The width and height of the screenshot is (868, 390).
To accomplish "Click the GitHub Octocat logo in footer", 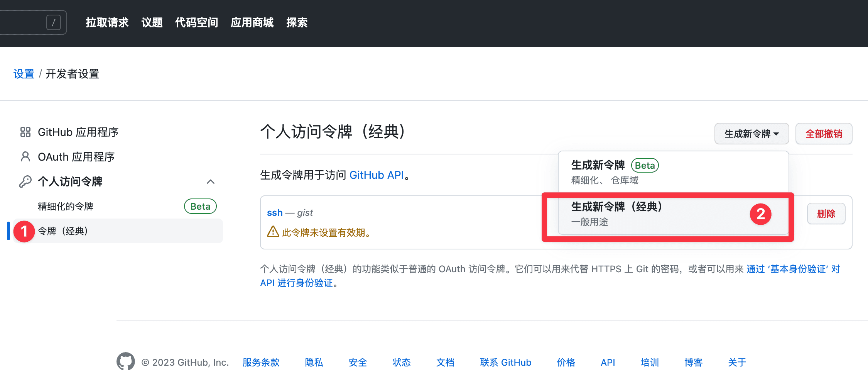I will (x=126, y=362).
